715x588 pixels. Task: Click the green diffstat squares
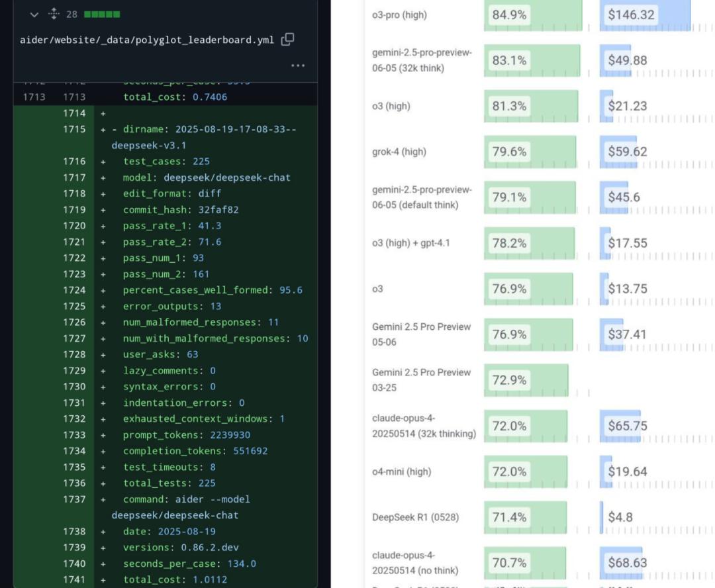(102, 15)
